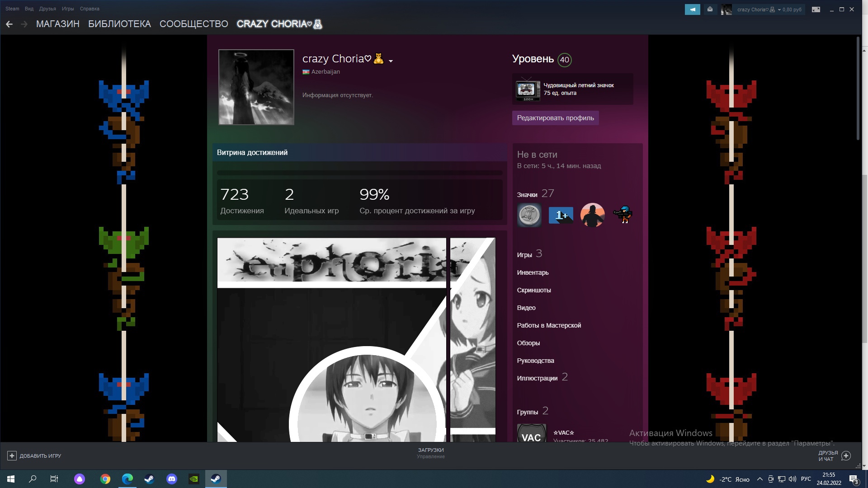The width and height of the screenshot is (868, 488).
Task: Open volume control in system tray
Action: click(x=793, y=479)
